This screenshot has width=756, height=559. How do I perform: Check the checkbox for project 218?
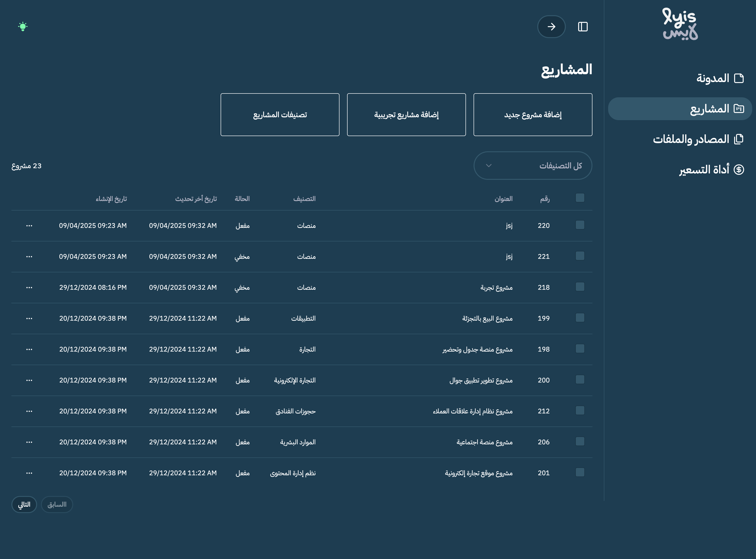tap(580, 287)
